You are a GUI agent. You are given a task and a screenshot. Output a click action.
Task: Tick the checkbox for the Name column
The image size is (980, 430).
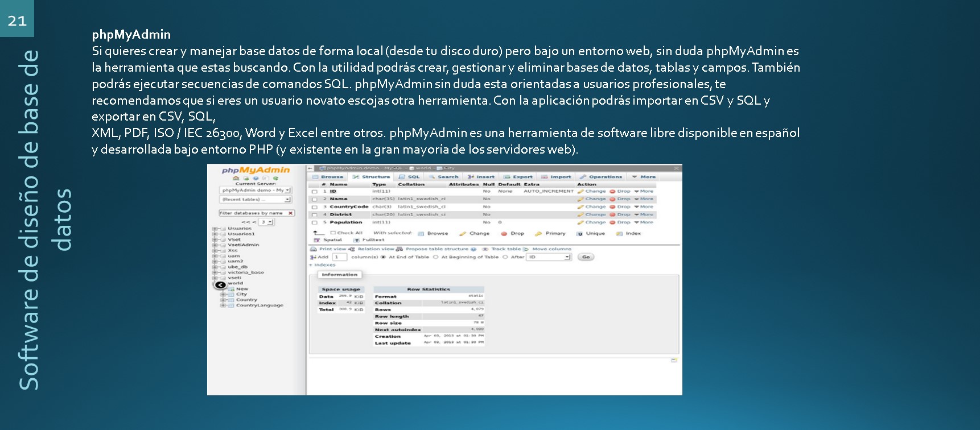point(314,200)
